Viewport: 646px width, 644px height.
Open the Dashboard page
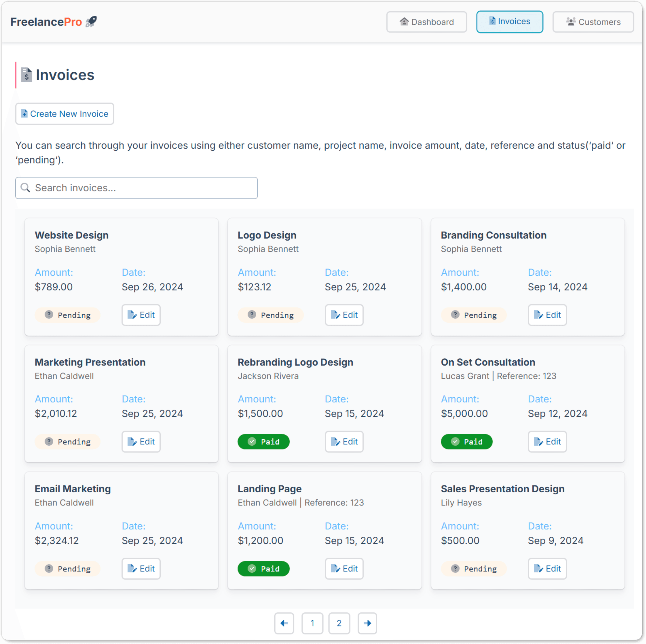[x=426, y=22]
